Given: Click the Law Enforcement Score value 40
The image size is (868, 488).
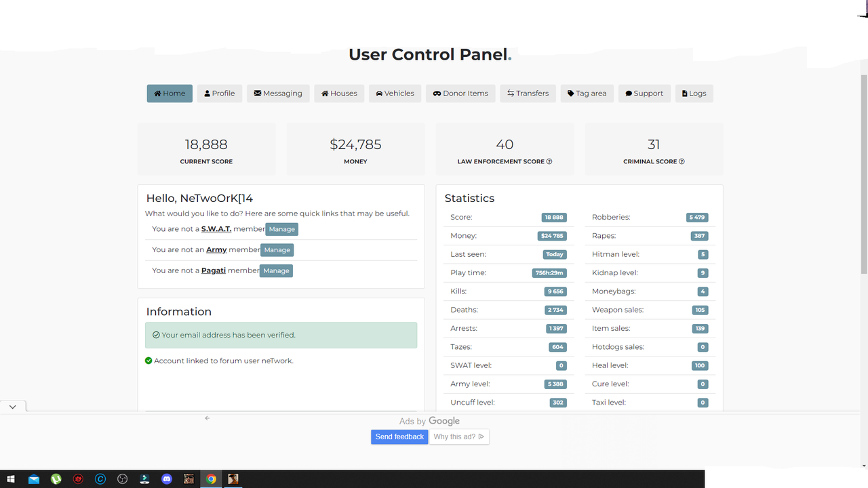Looking at the screenshot, I should click(505, 144).
